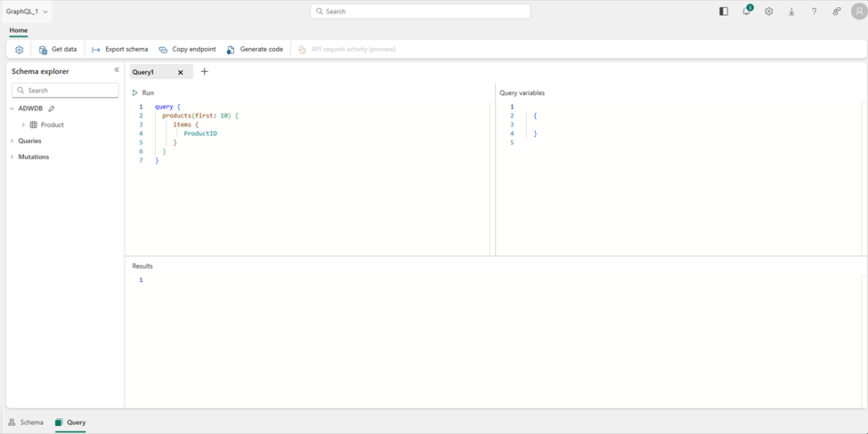This screenshot has height=434, width=868.
Task: Open the notifications bell icon
Action: pos(746,12)
